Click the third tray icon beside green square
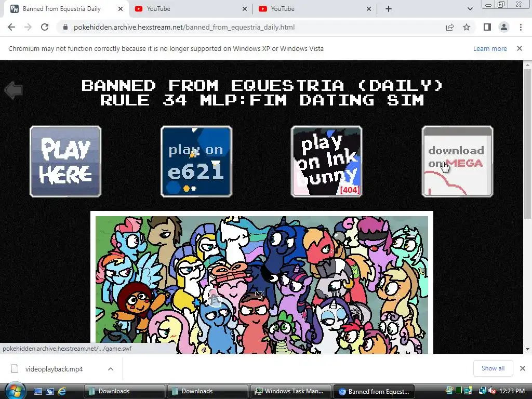532x399 pixels. click(x=468, y=391)
